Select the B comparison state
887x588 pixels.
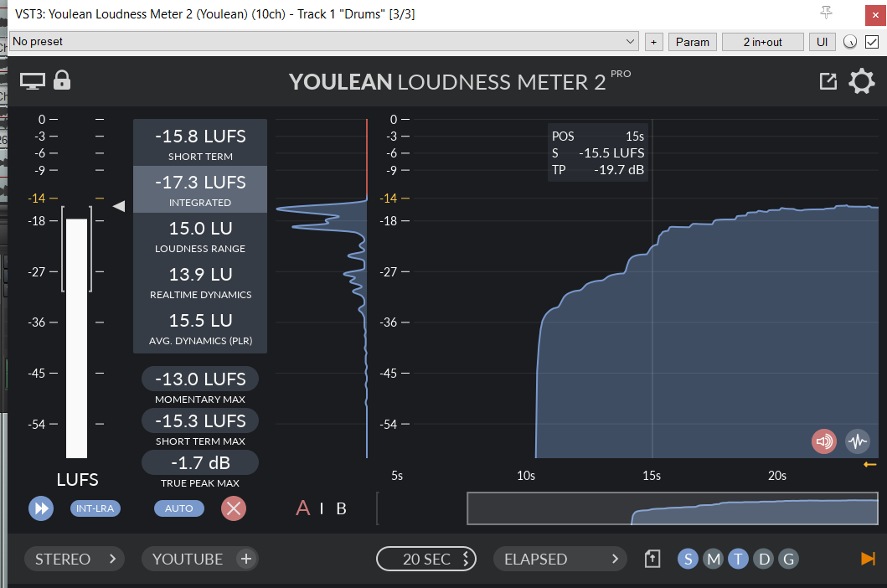point(341,508)
